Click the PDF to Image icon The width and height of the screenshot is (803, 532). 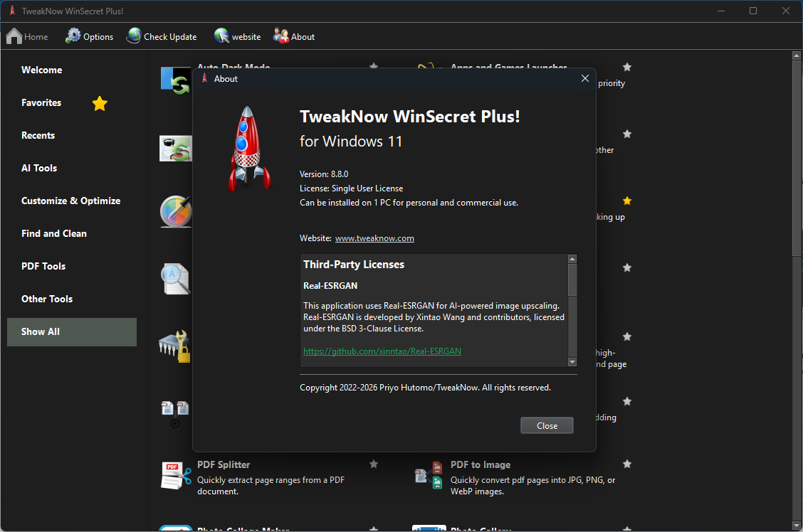pyautogui.click(x=429, y=476)
